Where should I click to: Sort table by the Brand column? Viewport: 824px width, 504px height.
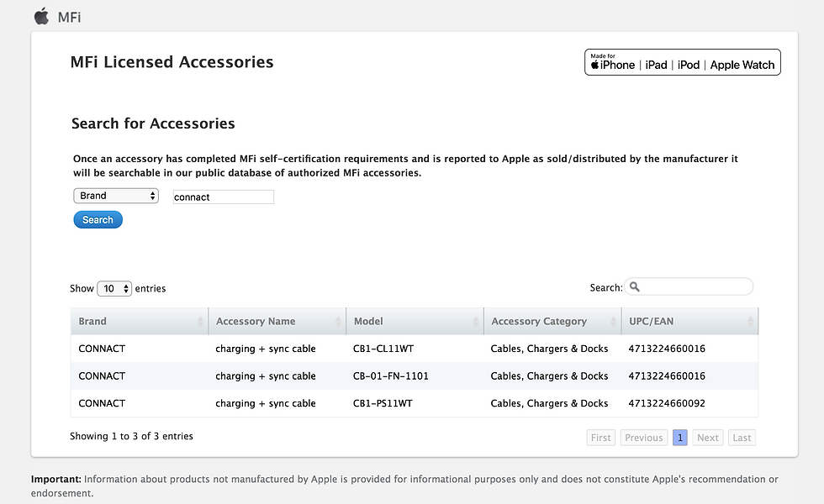tap(139, 322)
